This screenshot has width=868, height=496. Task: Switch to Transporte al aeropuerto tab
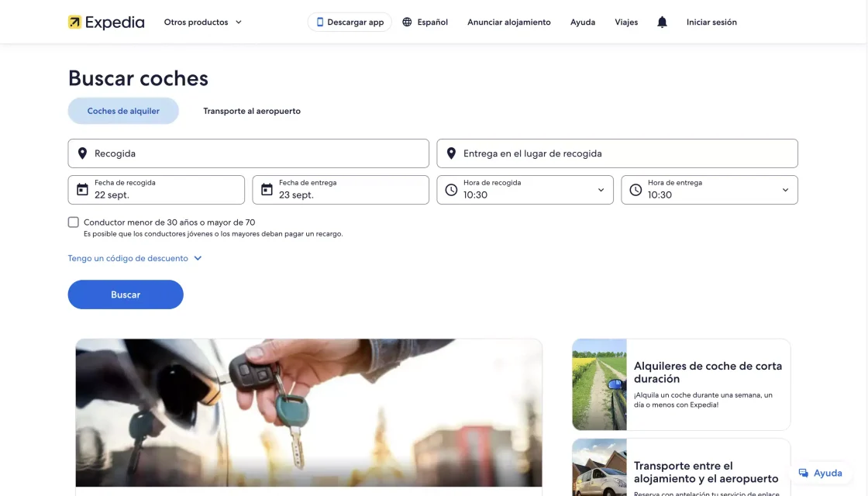point(252,111)
